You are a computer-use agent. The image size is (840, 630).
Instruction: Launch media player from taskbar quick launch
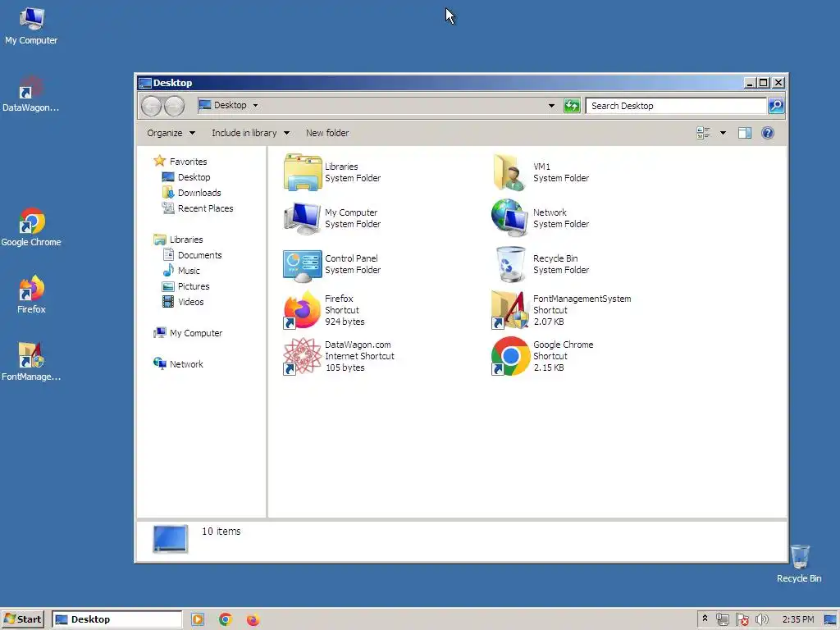[198, 620]
